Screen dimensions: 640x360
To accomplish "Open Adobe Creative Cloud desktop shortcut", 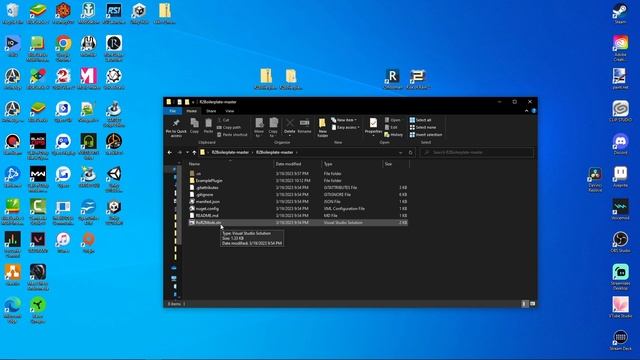I will coord(620,48).
